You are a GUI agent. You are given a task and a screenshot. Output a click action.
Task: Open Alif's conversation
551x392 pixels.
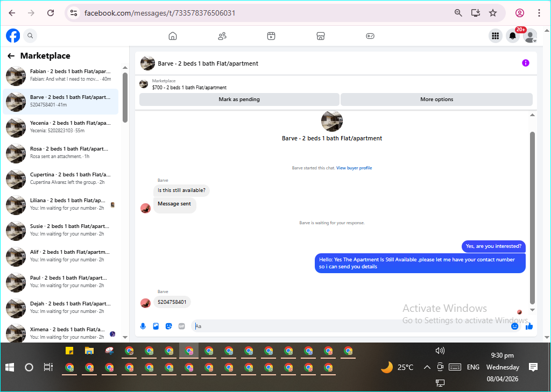[x=60, y=256]
